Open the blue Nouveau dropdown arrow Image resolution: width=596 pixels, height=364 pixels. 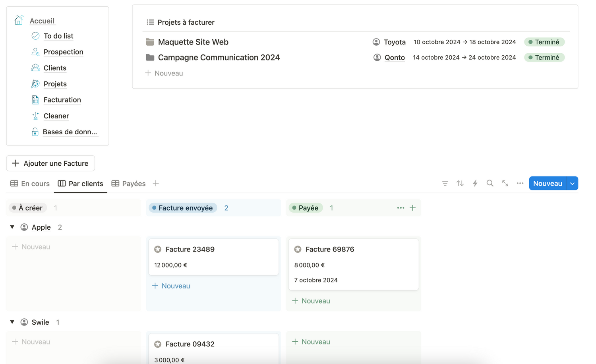point(572,184)
